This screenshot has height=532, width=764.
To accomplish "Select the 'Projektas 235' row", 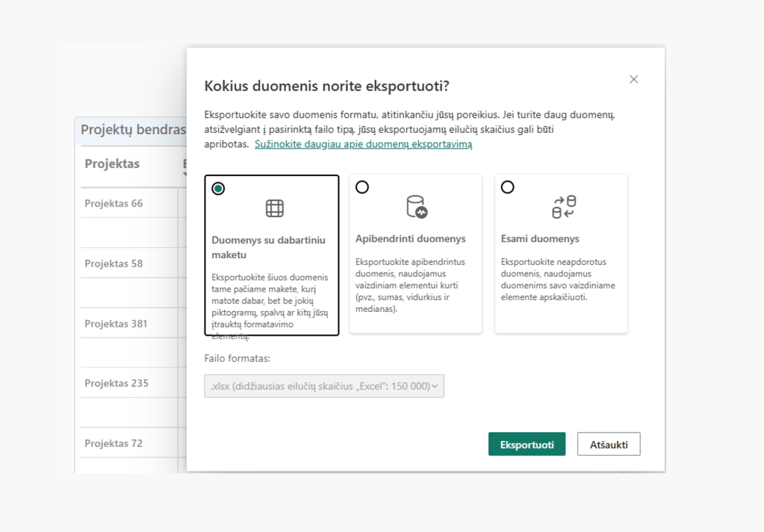I will 117,384.
